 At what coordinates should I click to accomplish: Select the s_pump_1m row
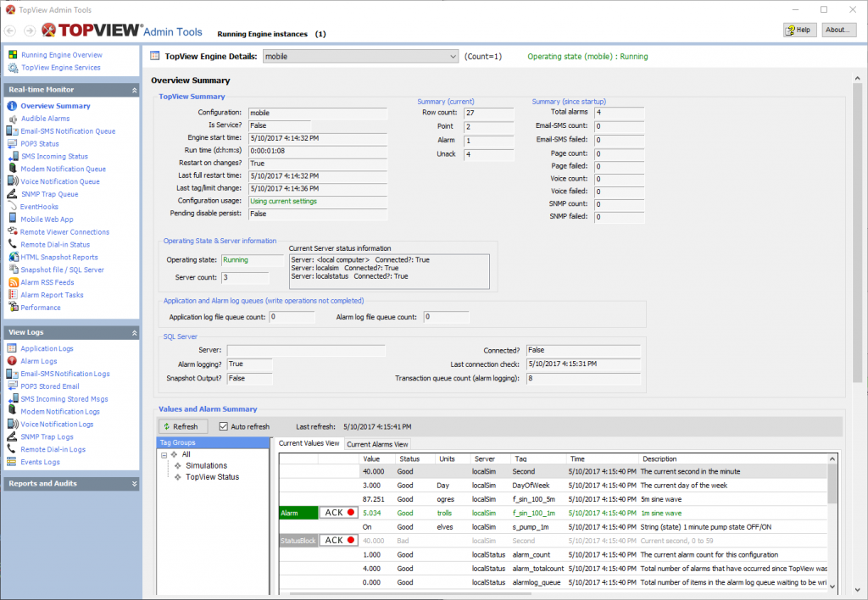click(x=554, y=527)
